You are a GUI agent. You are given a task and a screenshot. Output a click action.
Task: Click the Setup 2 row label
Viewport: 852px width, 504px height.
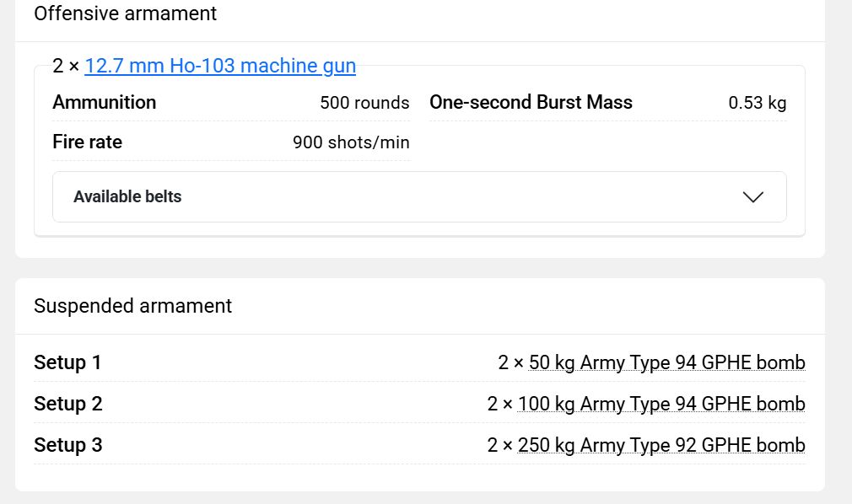coord(68,404)
